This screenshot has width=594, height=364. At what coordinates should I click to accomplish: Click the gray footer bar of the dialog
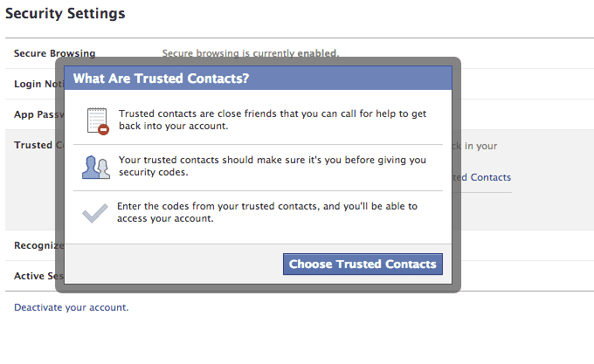(258, 264)
